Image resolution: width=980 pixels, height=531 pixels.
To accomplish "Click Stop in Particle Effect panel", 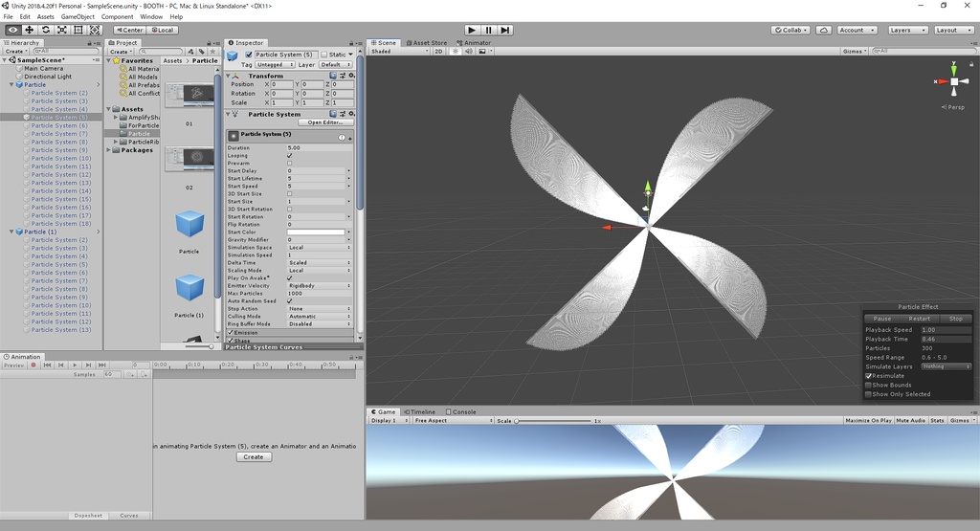I will coord(956,319).
